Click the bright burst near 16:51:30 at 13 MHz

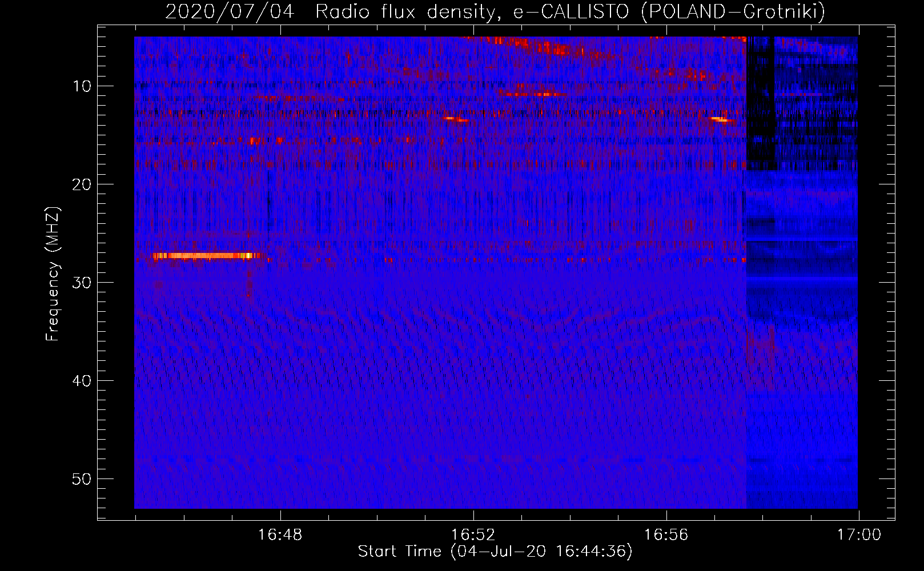point(456,119)
